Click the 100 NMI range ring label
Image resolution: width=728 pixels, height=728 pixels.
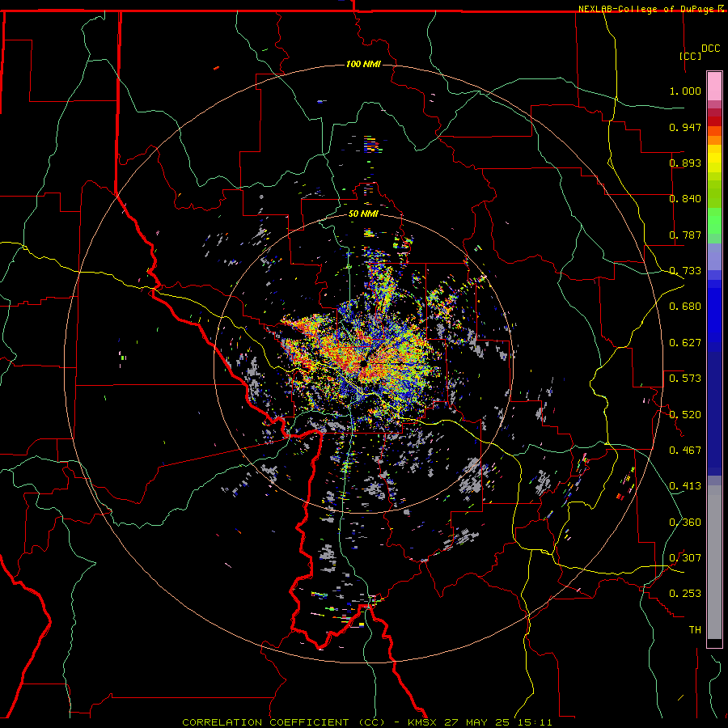[x=363, y=64]
